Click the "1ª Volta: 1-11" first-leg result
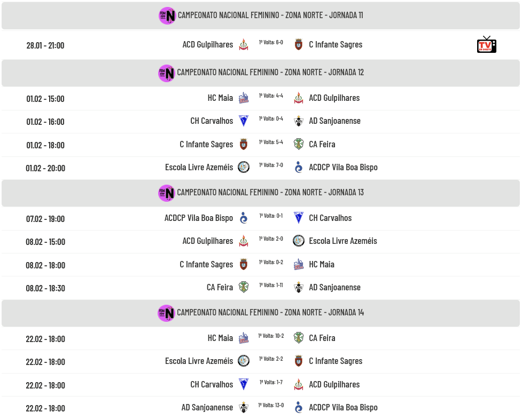522x420 pixels. 271,285
